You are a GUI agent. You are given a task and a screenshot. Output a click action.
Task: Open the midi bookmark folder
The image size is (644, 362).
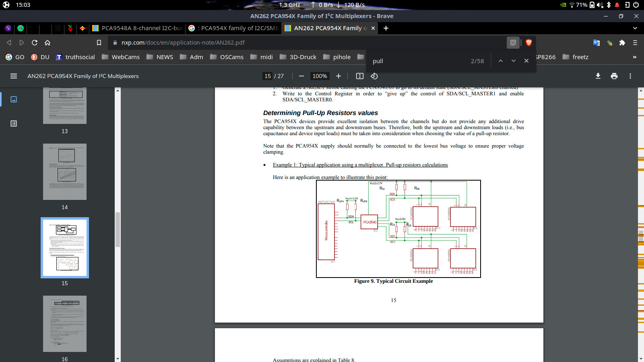pos(262,57)
